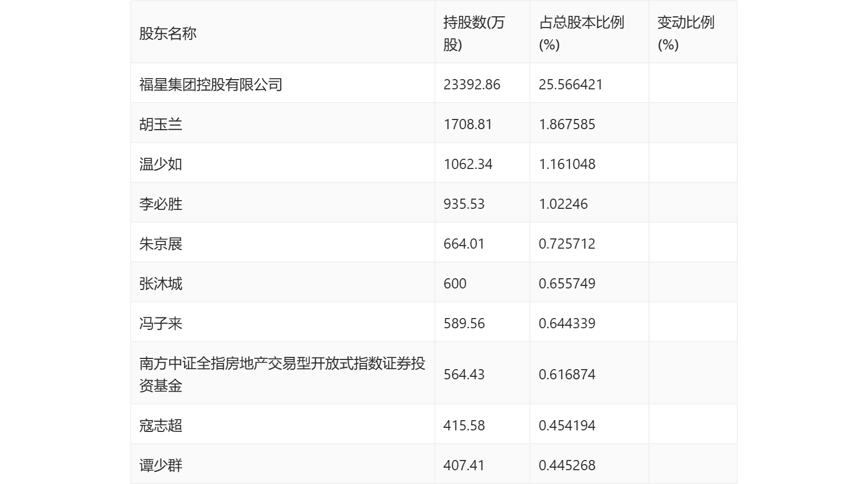Click the 变动比例(%) column header
868x484 pixels.
[686, 34]
